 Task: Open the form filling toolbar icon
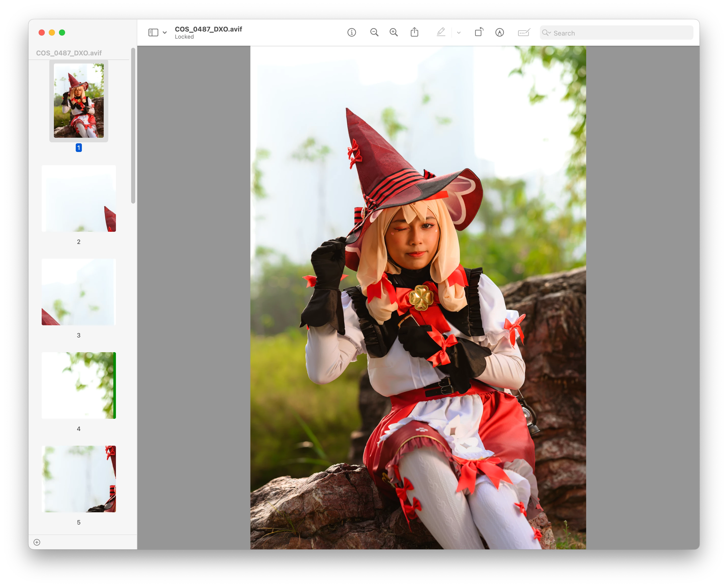524,33
